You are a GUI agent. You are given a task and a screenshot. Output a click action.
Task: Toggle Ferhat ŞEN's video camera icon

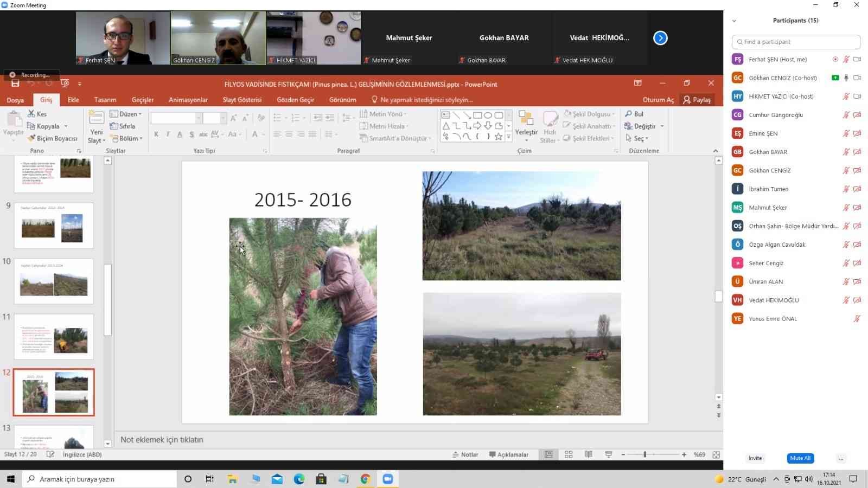tap(857, 59)
